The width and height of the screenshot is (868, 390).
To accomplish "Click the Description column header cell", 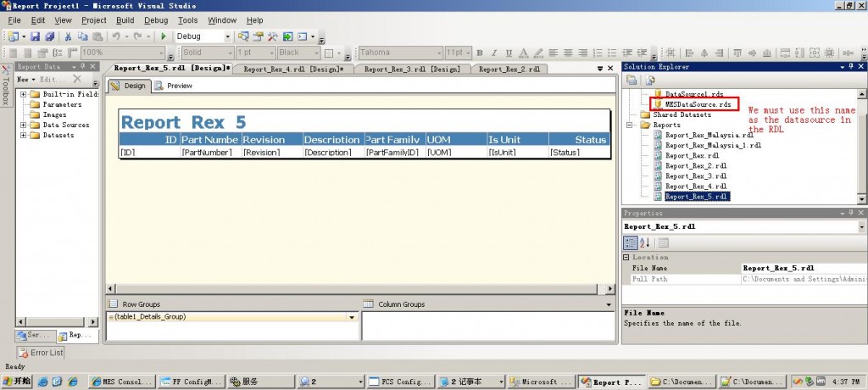I will [332, 140].
